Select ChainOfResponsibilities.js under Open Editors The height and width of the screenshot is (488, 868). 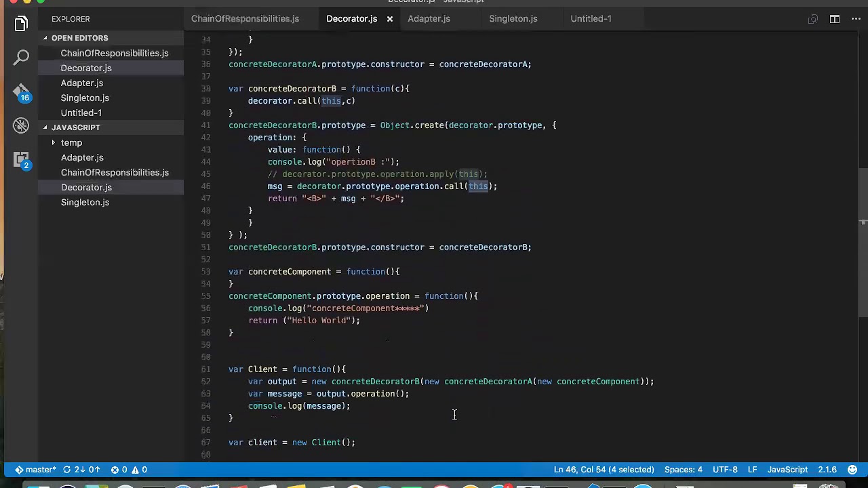click(114, 54)
